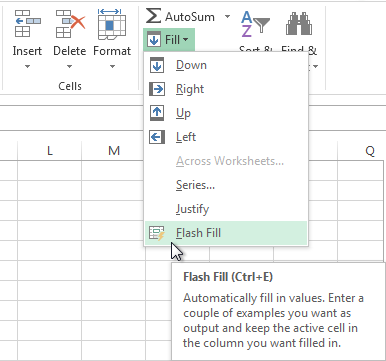Click the Fill Left arrow icon
386x361 pixels.
[x=157, y=137]
